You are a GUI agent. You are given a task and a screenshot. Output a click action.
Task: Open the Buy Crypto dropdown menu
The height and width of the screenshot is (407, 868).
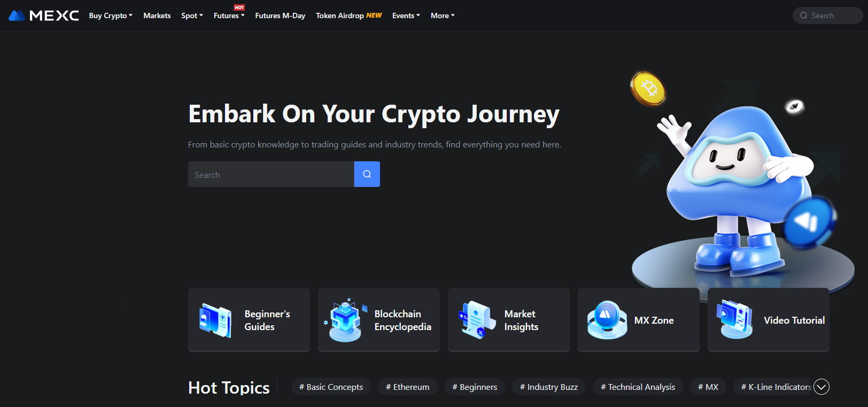111,15
